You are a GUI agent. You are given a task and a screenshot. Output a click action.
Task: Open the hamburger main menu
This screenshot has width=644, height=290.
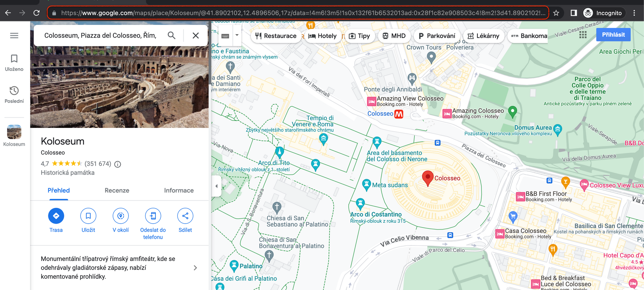(14, 35)
